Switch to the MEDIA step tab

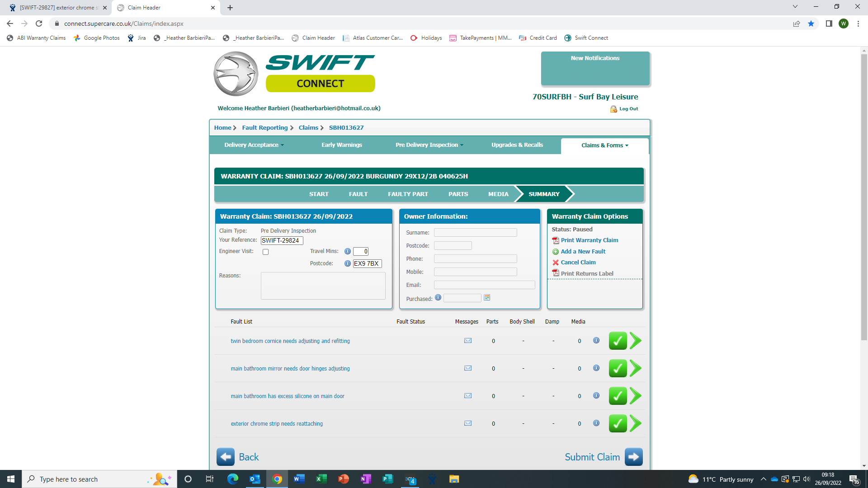pos(498,194)
